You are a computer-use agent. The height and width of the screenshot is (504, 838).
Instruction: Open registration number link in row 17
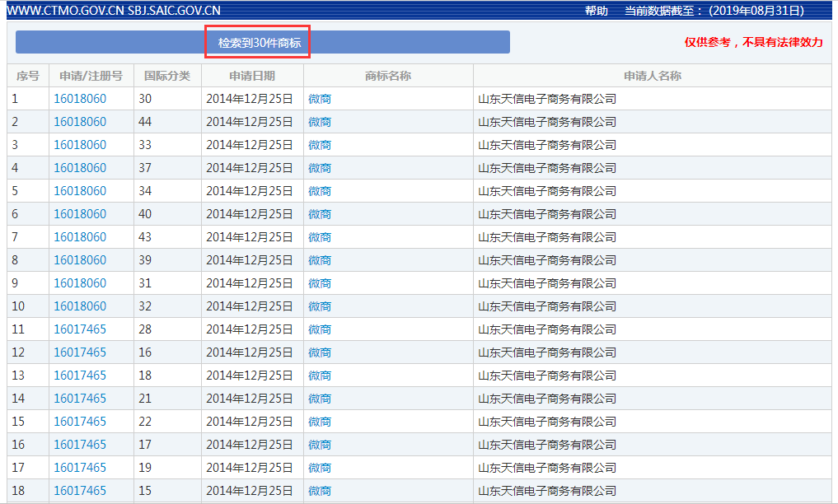click(x=80, y=468)
